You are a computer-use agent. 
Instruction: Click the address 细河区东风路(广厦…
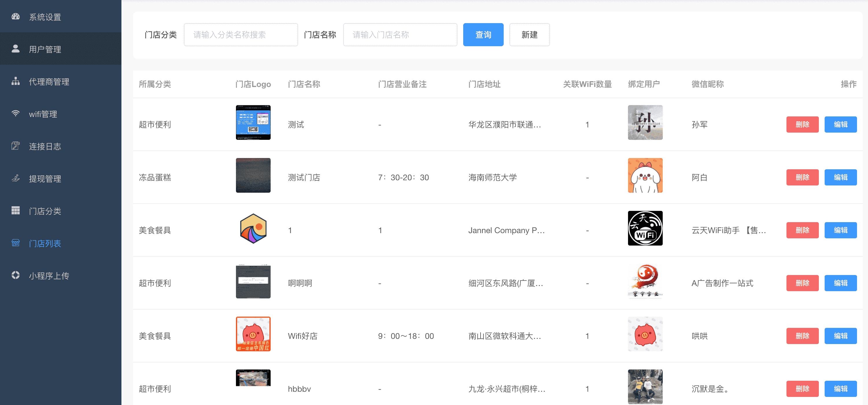[x=505, y=283]
